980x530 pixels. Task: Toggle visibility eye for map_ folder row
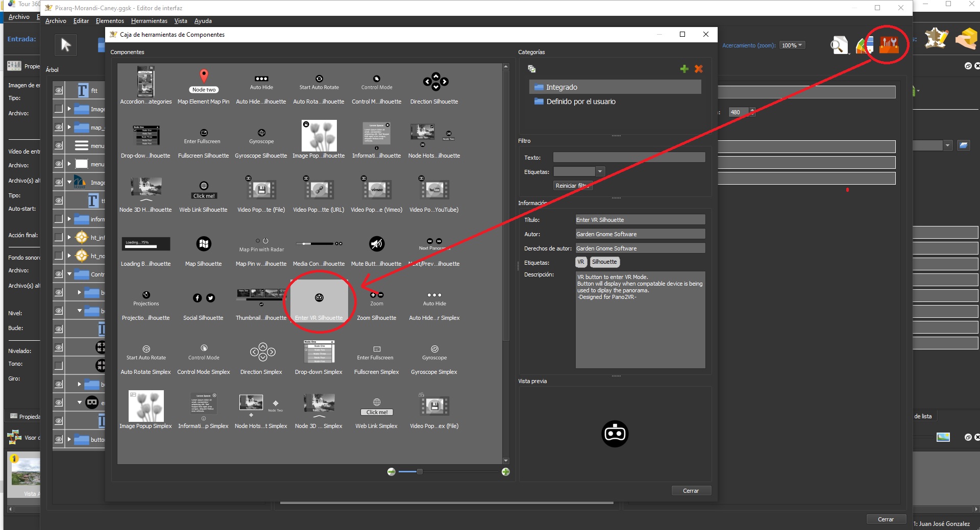coord(59,127)
